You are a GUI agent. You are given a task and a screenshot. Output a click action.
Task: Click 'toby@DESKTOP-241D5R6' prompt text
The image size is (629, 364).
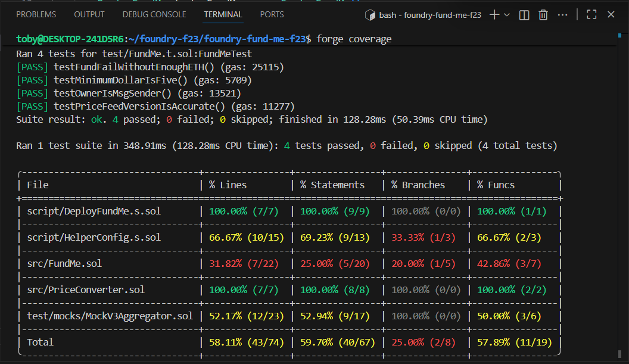coord(70,39)
